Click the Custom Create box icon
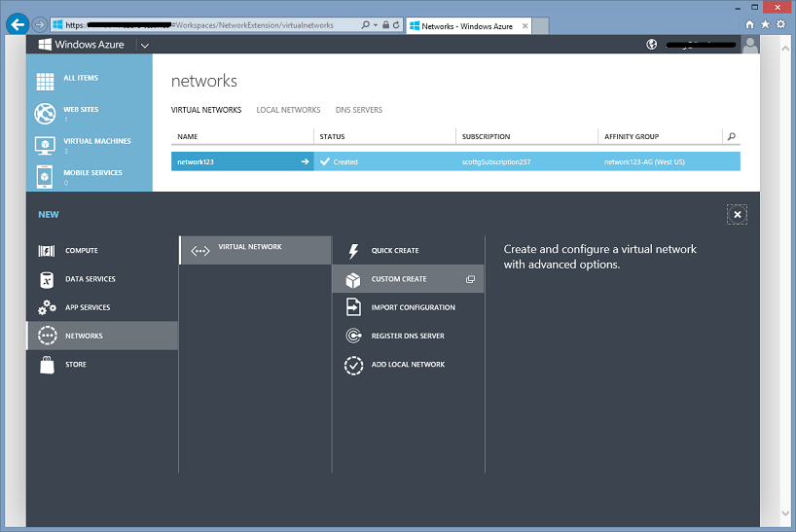 tap(353, 279)
